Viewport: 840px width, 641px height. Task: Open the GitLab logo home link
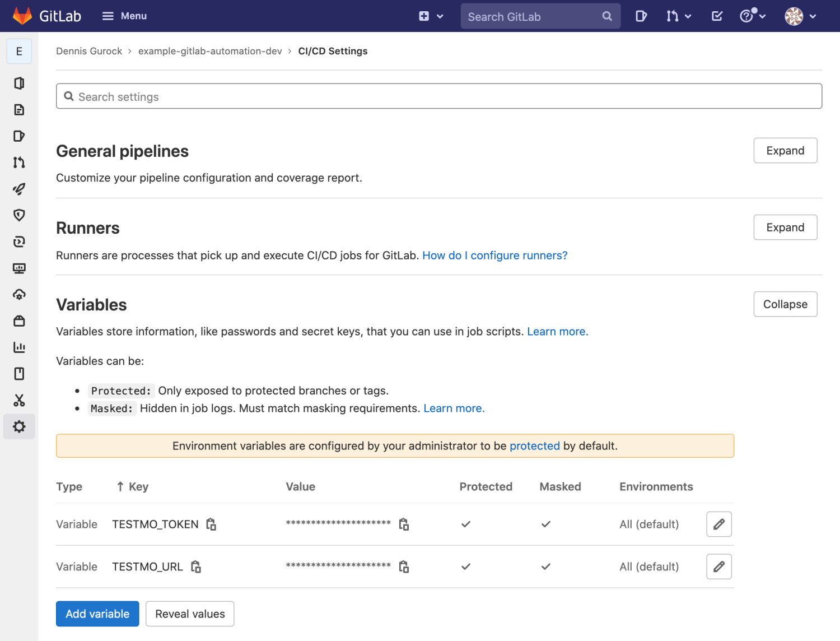[x=47, y=16]
